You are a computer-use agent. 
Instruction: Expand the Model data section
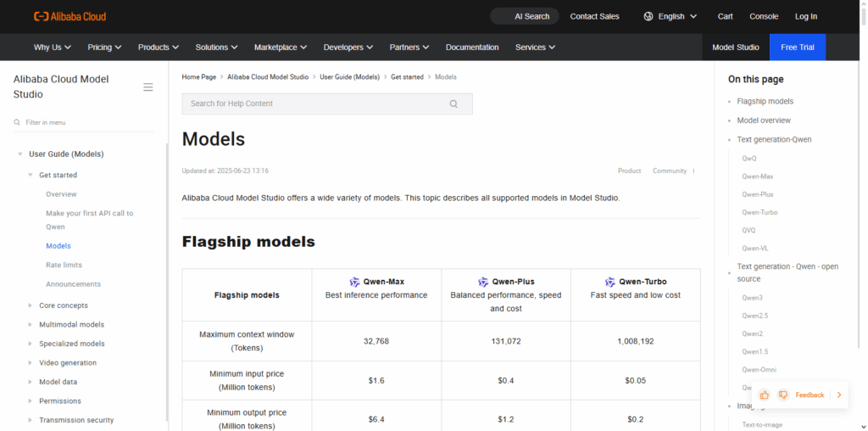point(31,383)
